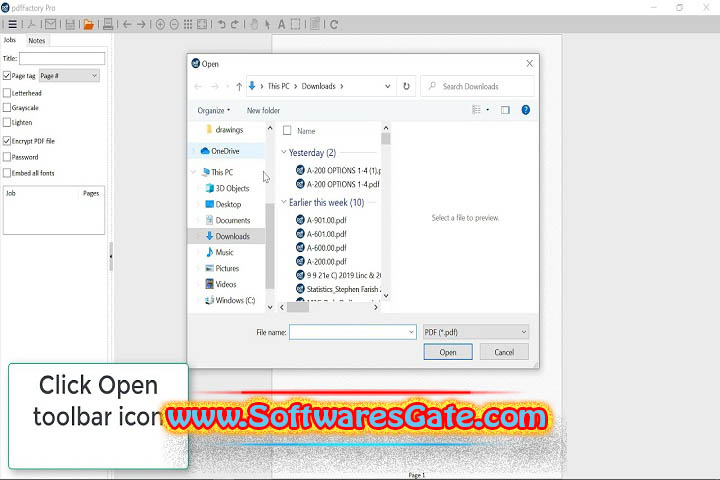Viewport: 720px width, 480px height.
Task: Open the address bar history dropdown
Action: [388, 86]
